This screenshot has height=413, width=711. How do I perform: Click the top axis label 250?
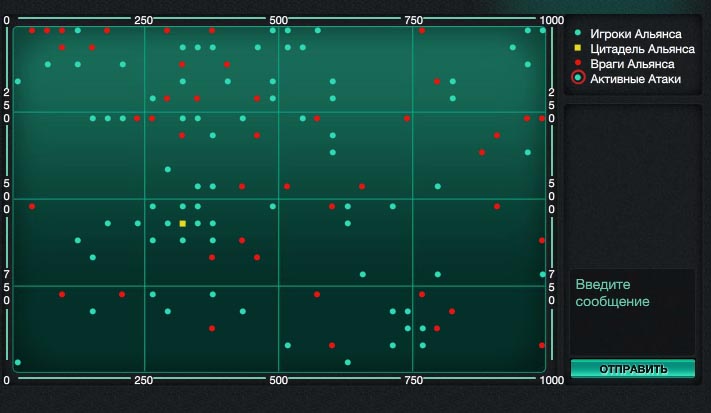(x=143, y=20)
